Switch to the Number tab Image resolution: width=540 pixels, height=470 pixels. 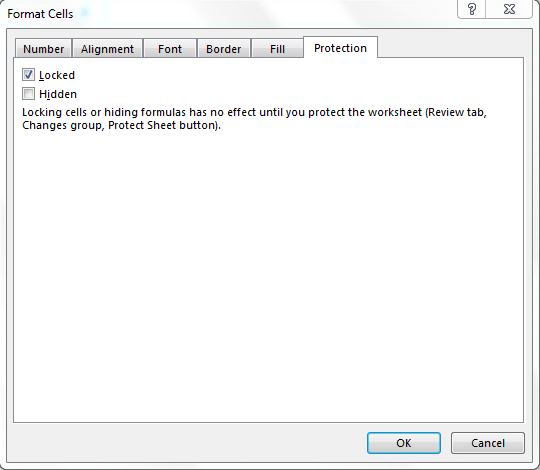(x=43, y=49)
